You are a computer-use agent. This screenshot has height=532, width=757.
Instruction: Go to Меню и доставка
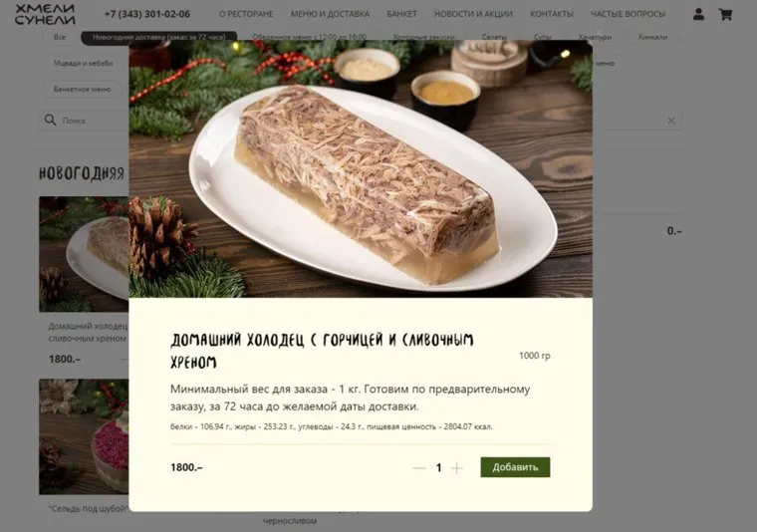pos(330,14)
